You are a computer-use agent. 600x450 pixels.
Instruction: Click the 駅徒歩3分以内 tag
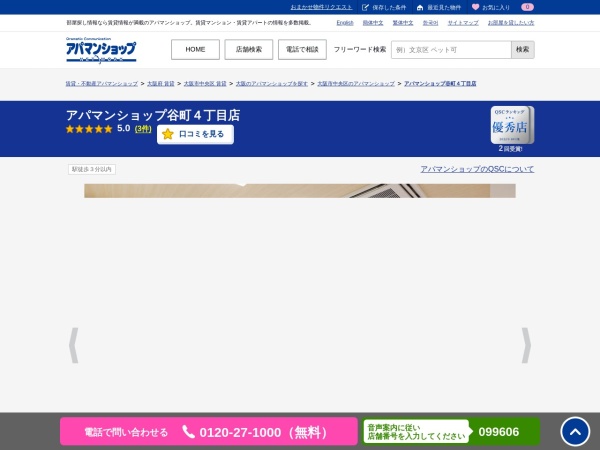click(x=92, y=170)
